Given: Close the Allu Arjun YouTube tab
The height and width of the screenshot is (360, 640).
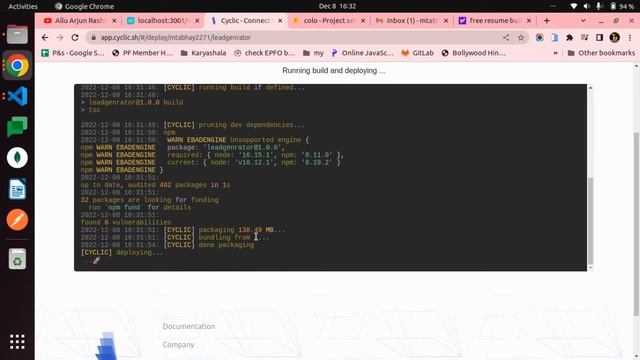Looking at the screenshot, I should tap(114, 20).
